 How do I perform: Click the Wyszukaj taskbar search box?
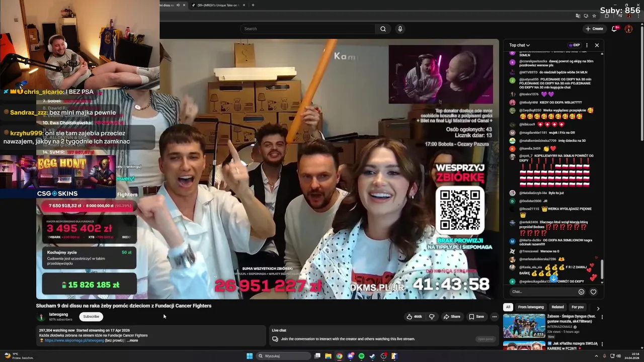pos(283,356)
